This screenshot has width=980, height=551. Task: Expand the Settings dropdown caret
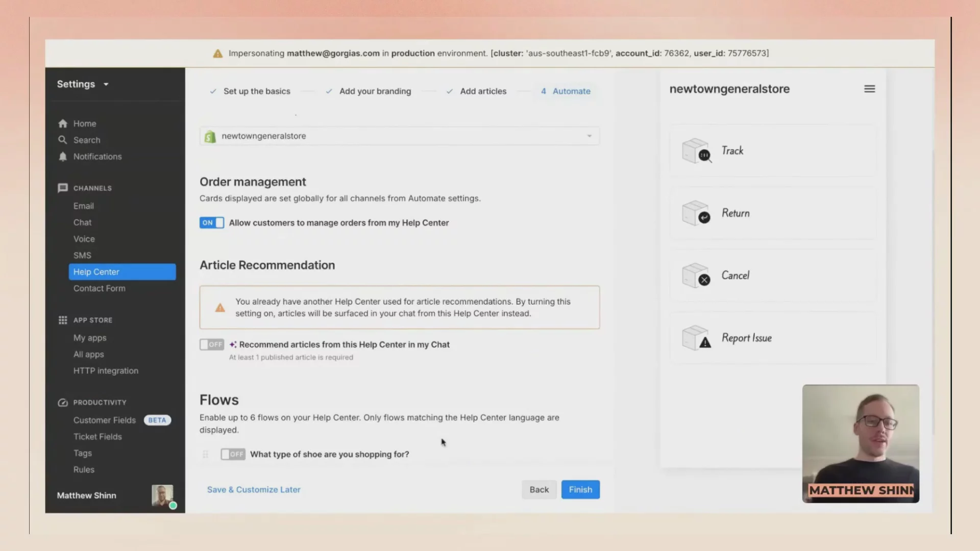pyautogui.click(x=106, y=84)
